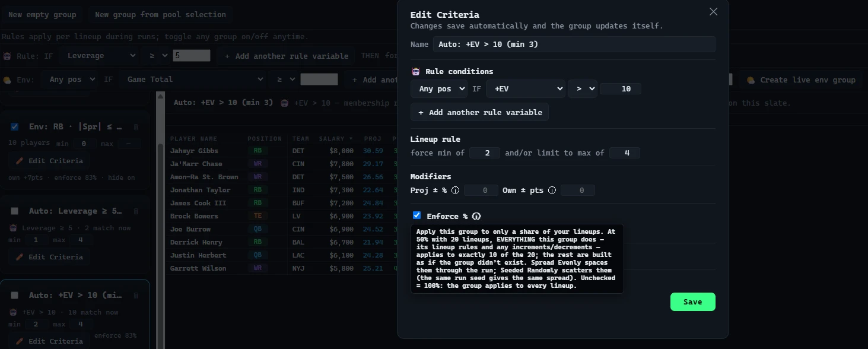
Task: Click the Own ± pts input field
Action: [x=578, y=191]
